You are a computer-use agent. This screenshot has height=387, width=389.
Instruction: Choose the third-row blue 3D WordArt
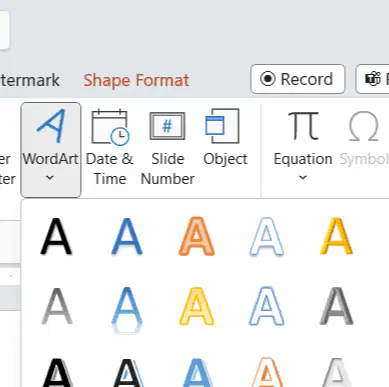tap(197, 372)
